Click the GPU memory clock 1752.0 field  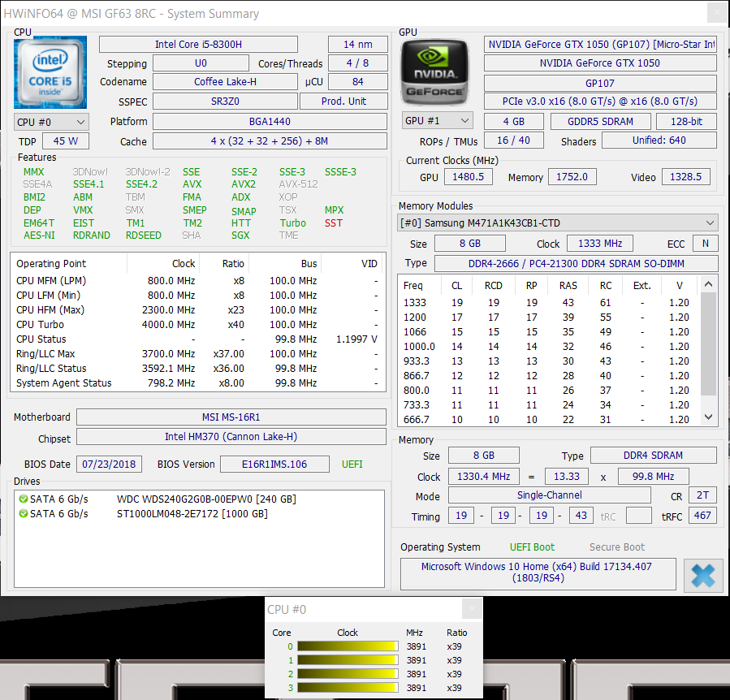click(572, 177)
